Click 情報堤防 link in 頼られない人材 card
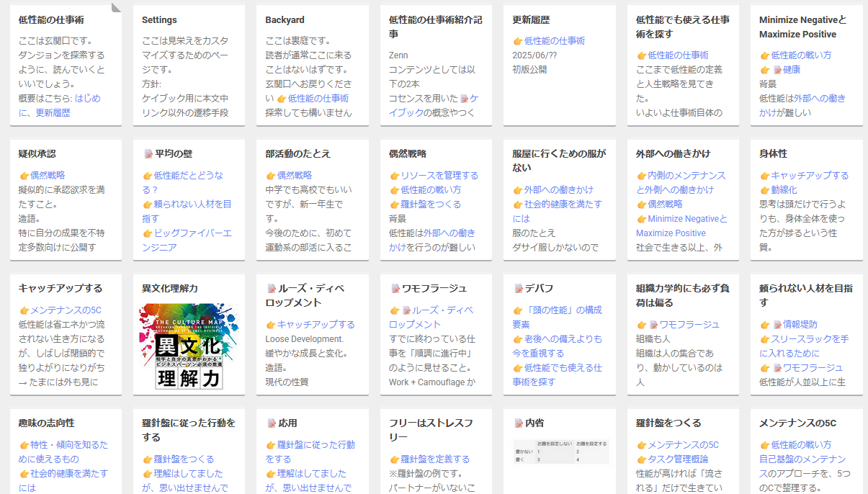Image resolution: width=868 pixels, height=494 pixels. click(800, 325)
